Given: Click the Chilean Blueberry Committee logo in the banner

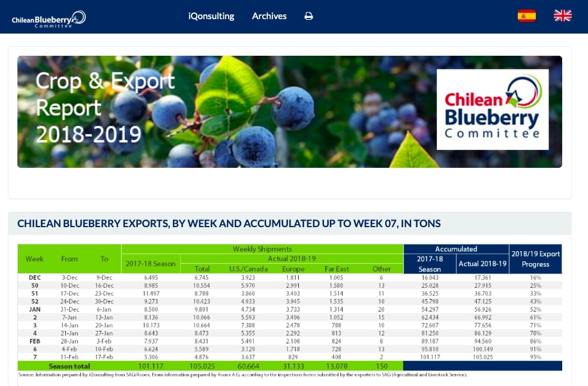Looking at the screenshot, I should point(493,109).
